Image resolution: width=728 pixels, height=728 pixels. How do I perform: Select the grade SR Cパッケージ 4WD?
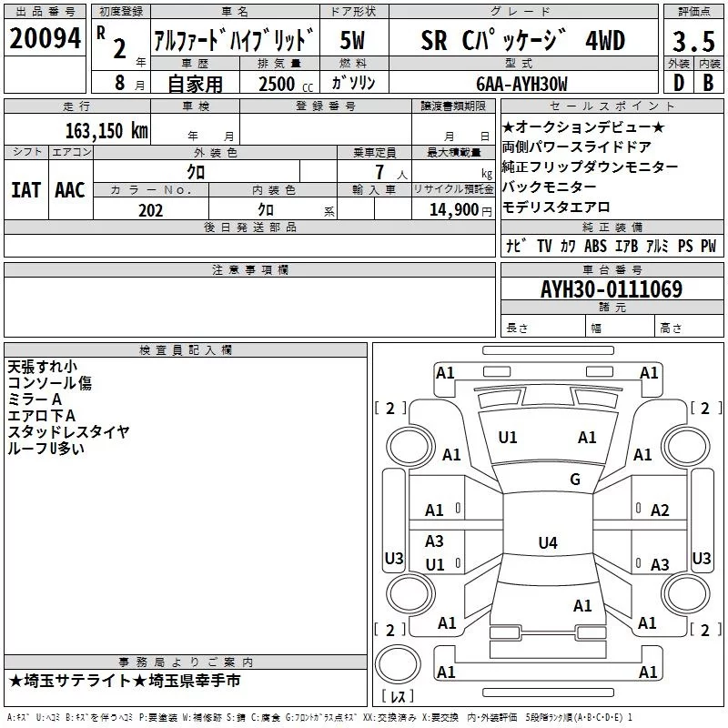pyautogui.click(x=522, y=40)
